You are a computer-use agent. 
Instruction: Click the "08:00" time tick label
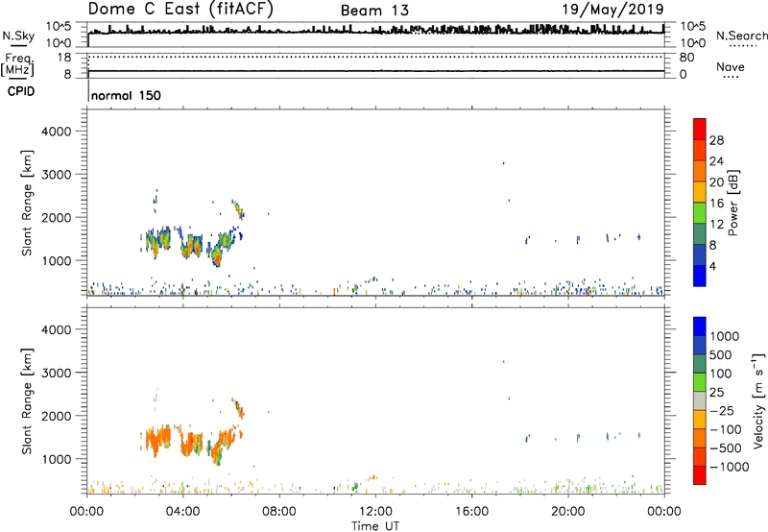click(278, 512)
